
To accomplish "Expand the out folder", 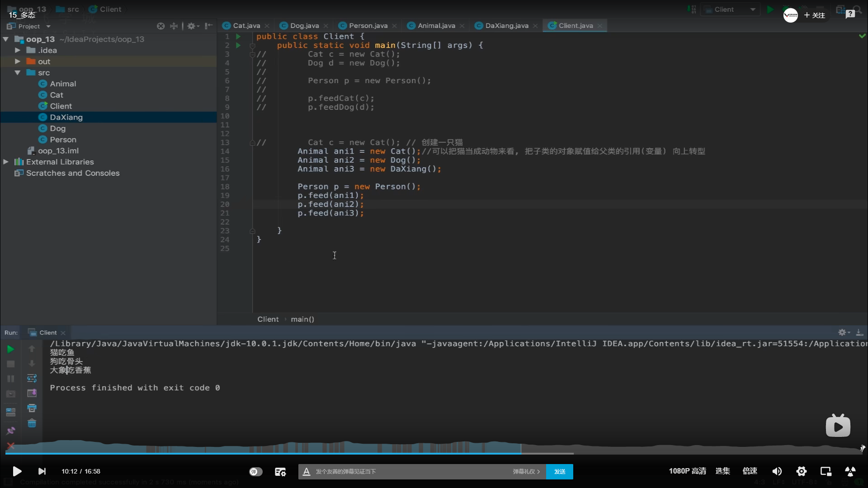I will tap(17, 61).
